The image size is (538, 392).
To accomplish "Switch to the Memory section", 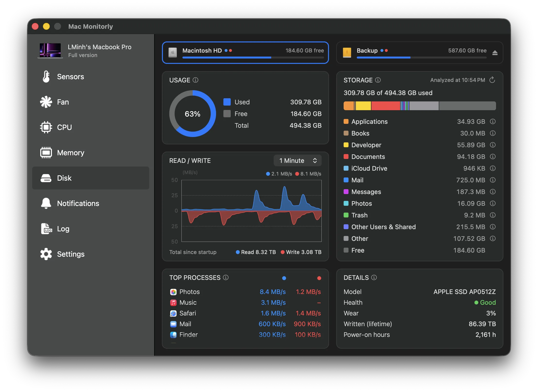I will (x=90, y=153).
